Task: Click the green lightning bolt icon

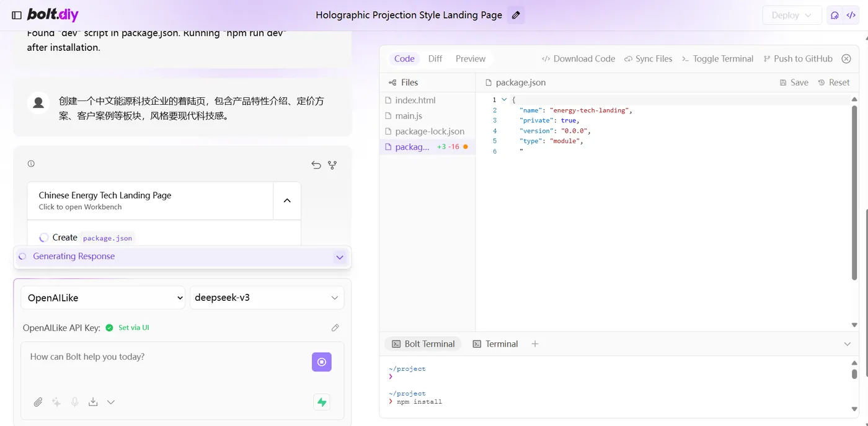Action: [322, 402]
